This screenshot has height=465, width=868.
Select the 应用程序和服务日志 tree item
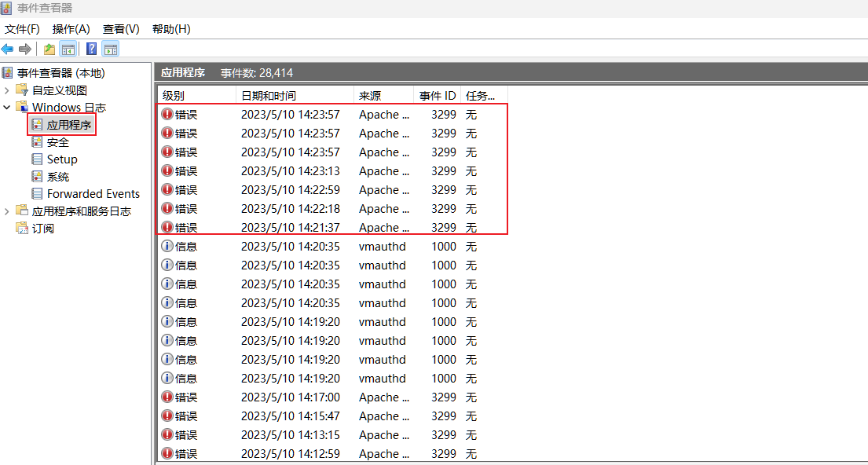pyautogui.click(x=82, y=211)
